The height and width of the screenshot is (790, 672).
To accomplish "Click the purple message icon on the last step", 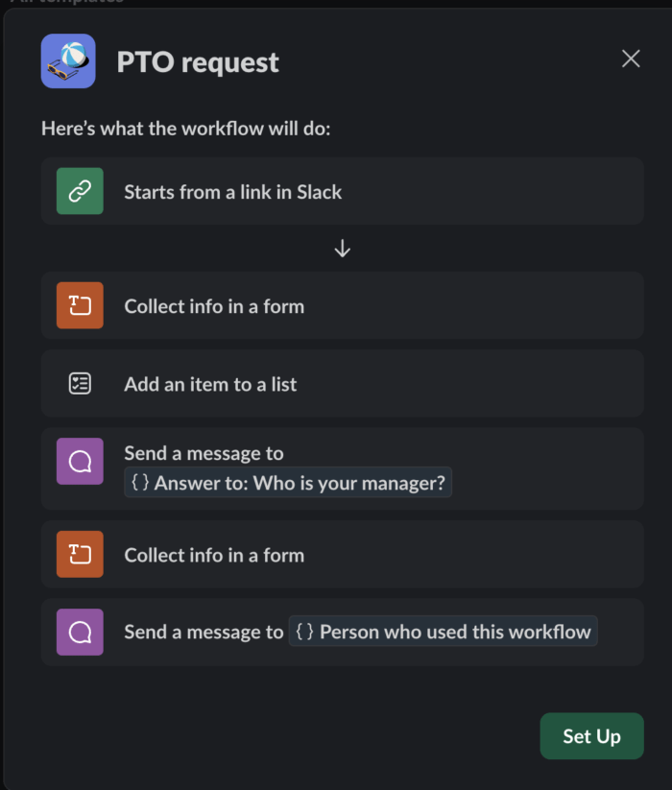I will click(80, 632).
